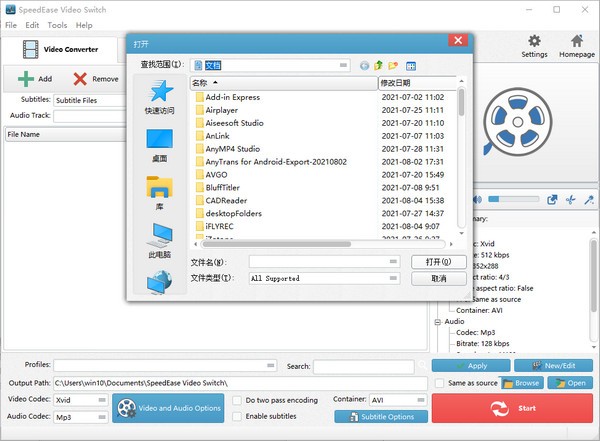Select Quick Access star shortcut
This screenshot has height=441, width=600.
(160, 97)
